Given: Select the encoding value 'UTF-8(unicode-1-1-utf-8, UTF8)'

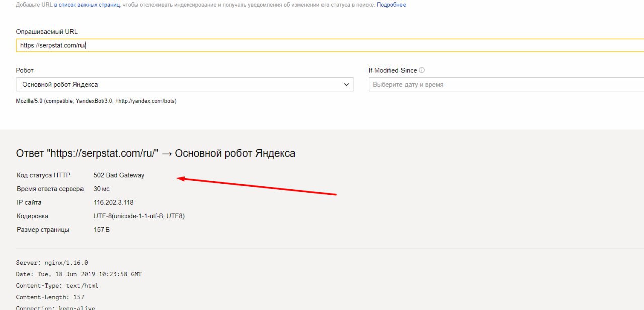Looking at the screenshot, I should click(x=139, y=216).
